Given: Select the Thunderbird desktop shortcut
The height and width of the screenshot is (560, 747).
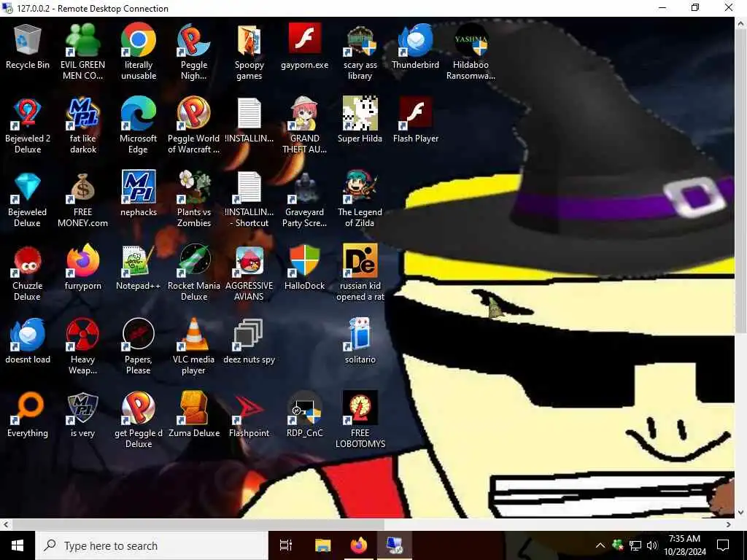Looking at the screenshot, I should coord(415,47).
